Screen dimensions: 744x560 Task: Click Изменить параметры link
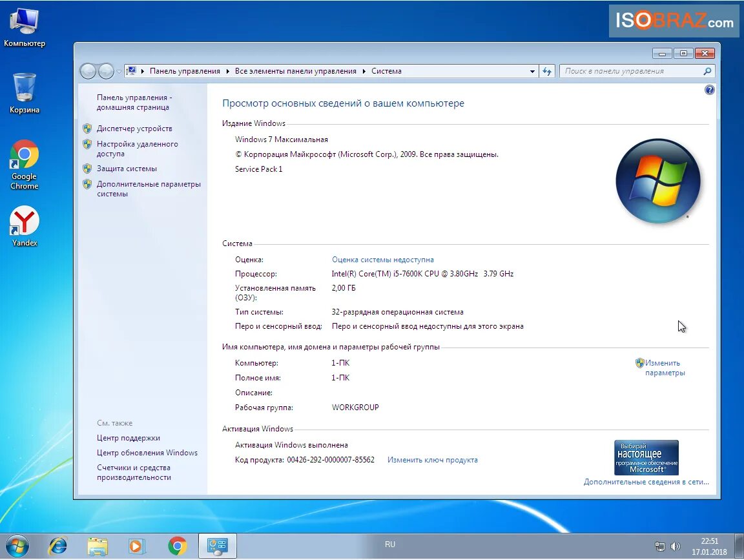(x=665, y=368)
